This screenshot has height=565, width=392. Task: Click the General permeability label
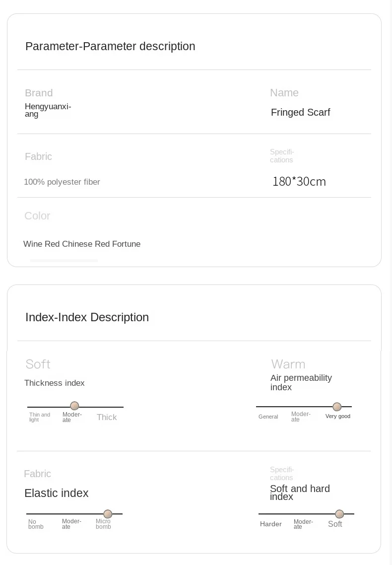pyautogui.click(x=268, y=417)
